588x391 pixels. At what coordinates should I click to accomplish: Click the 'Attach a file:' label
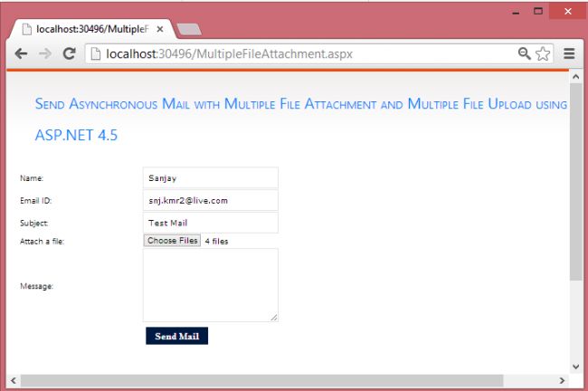(42, 242)
